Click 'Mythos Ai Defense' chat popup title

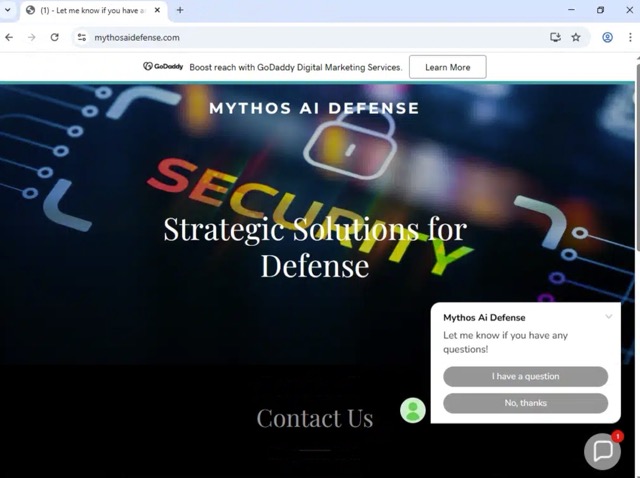tap(484, 318)
